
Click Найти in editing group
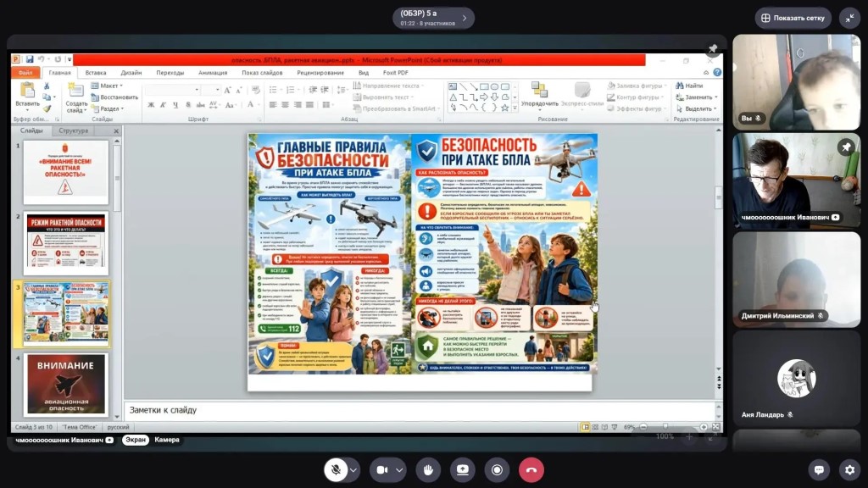tap(690, 86)
